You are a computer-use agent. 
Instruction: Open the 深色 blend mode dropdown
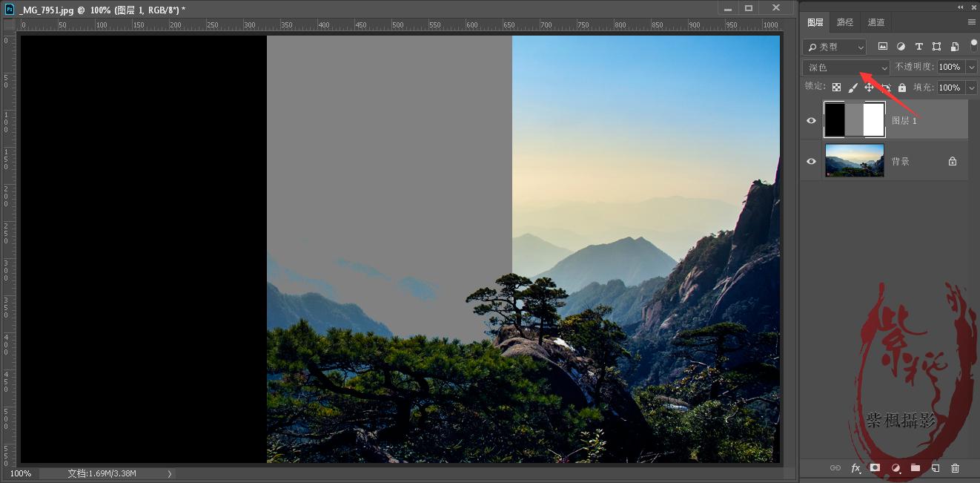pyautogui.click(x=846, y=68)
